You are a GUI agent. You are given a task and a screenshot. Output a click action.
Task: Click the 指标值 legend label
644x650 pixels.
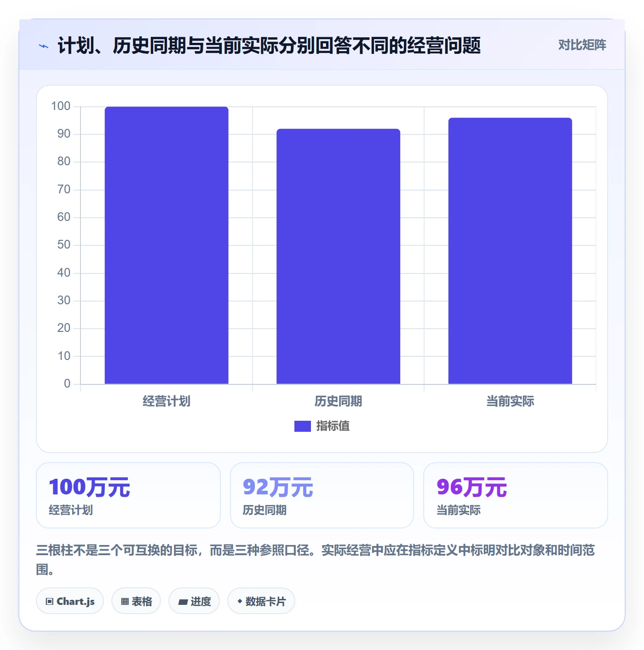(x=333, y=426)
